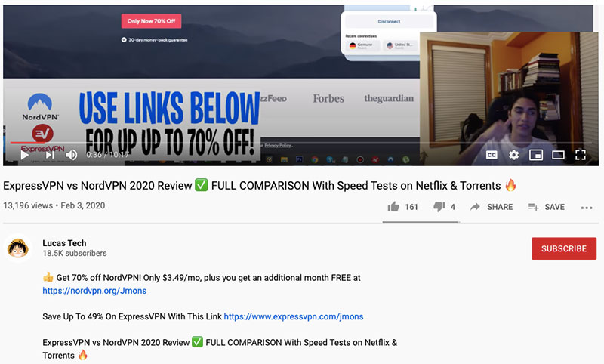
Task: Click the video's picture-in-picture webcam overlay
Action: [509, 99]
